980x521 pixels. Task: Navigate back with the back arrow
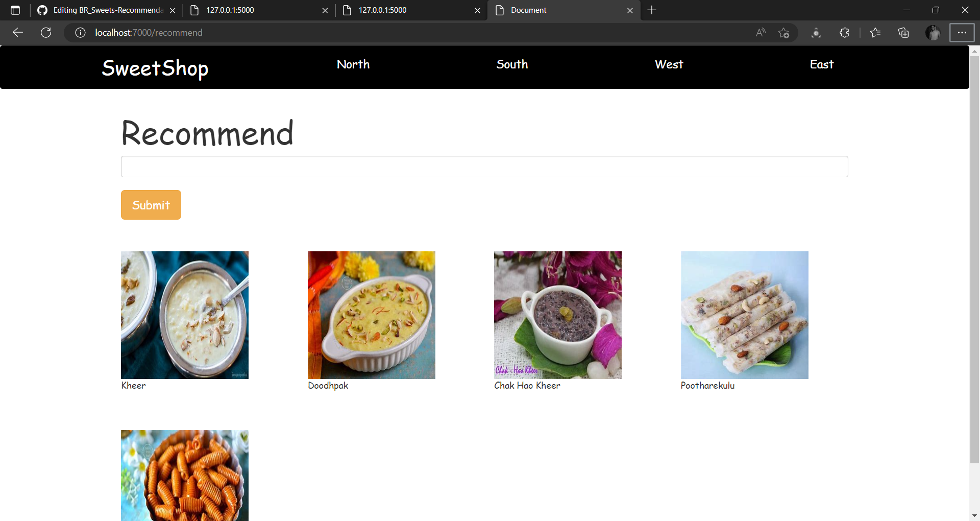(18, 32)
